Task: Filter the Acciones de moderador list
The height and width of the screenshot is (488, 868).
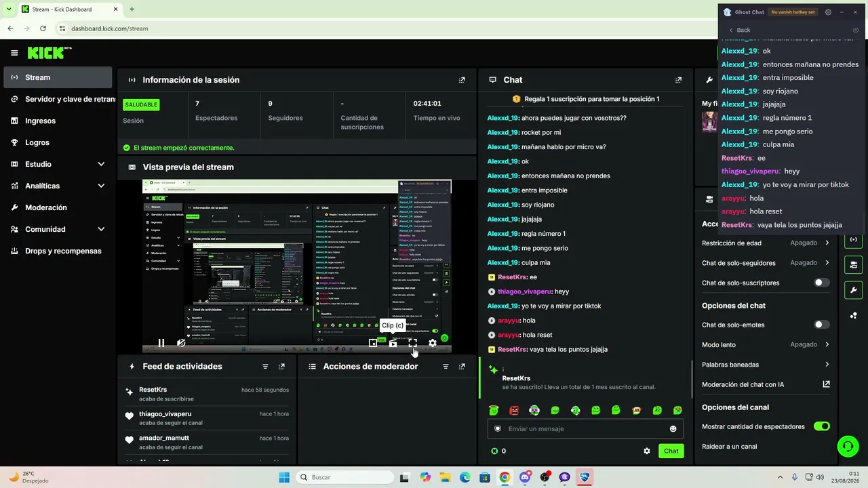Action: tap(446, 367)
